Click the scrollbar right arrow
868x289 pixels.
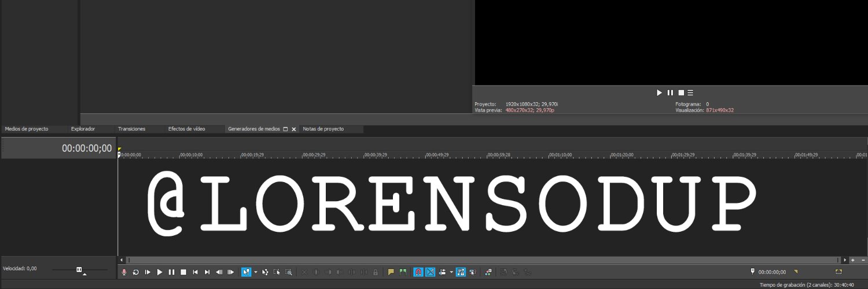pyautogui.click(x=845, y=260)
